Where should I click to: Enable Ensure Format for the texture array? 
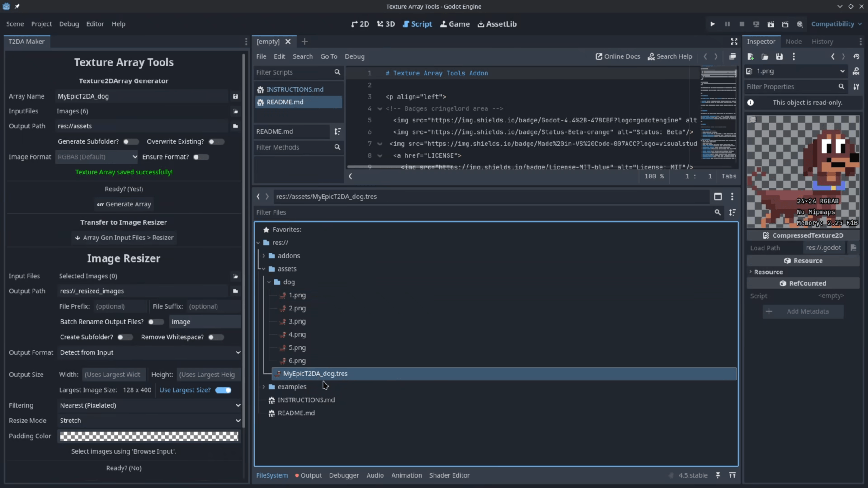200,157
